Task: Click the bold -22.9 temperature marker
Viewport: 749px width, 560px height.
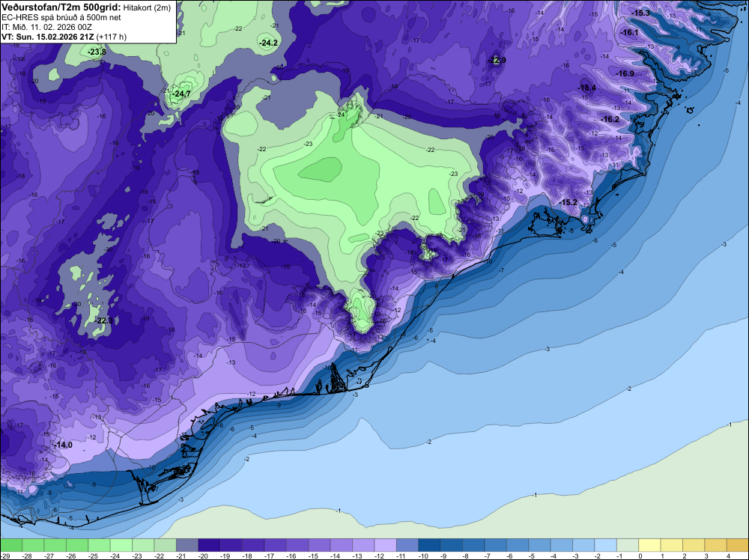Action: [x=497, y=60]
